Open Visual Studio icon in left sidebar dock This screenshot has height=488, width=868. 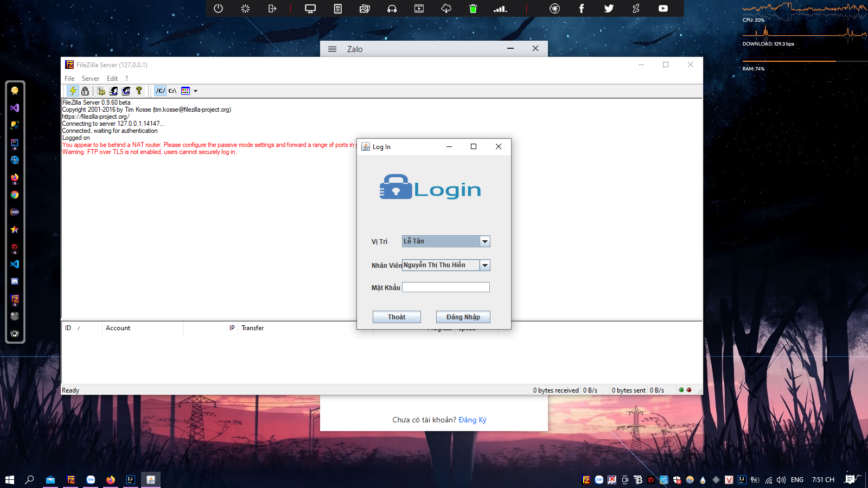[15, 108]
